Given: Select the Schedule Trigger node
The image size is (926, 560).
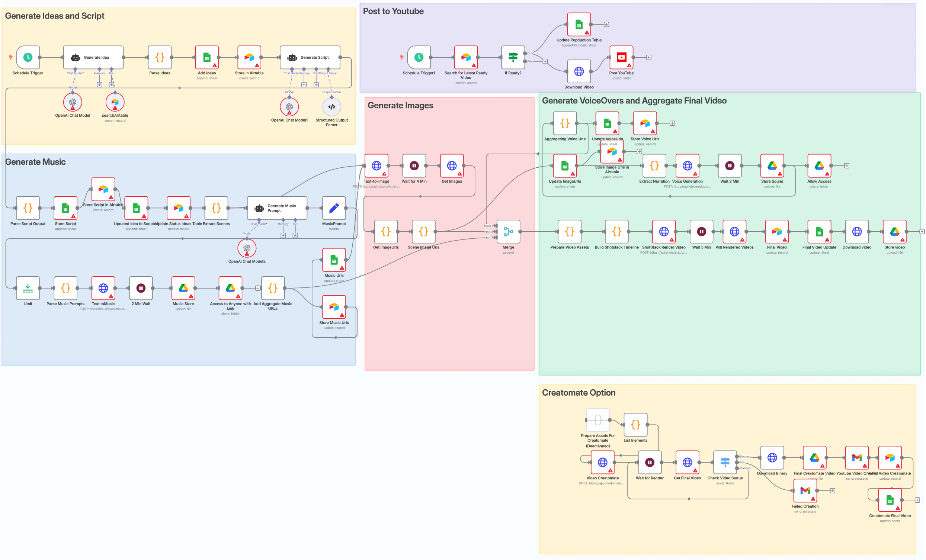Looking at the screenshot, I should pos(28,58).
